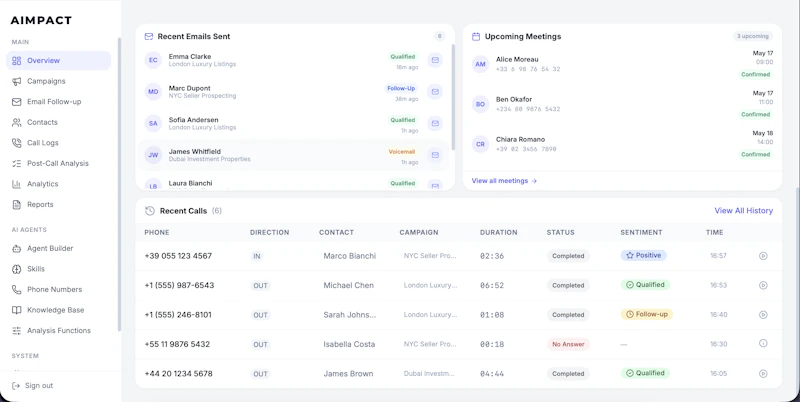Select James Whitfield email entry
The image size is (800, 402).
[293, 155]
